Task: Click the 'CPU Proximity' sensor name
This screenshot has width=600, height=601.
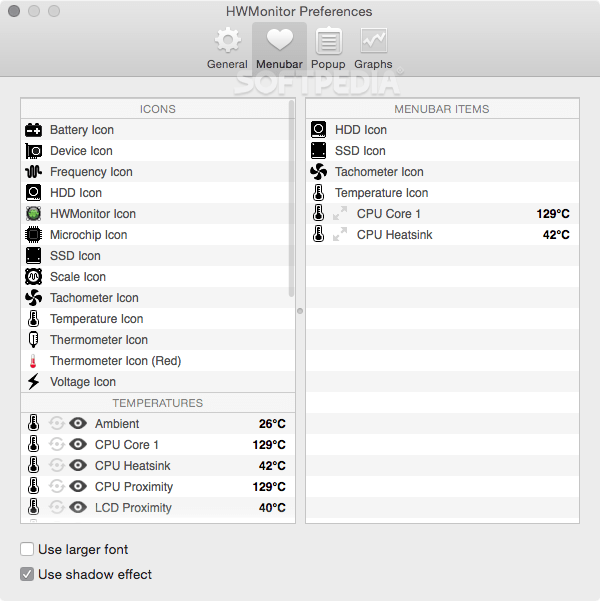Action: (x=134, y=486)
